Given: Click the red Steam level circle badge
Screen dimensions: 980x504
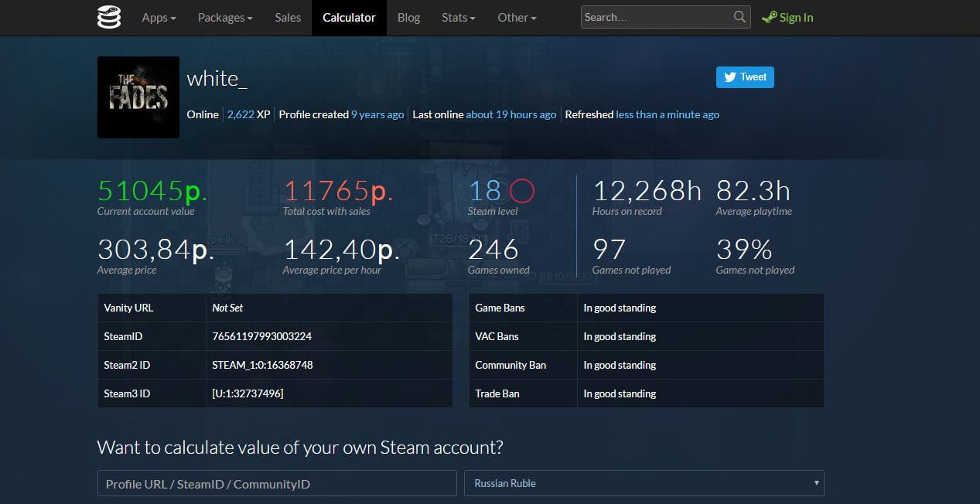Looking at the screenshot, I should click(522, 190).
